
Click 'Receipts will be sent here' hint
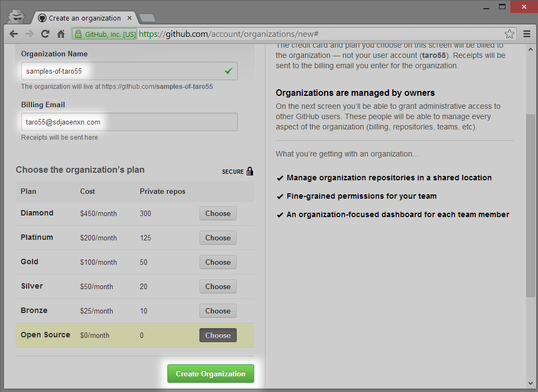[60, 137]
